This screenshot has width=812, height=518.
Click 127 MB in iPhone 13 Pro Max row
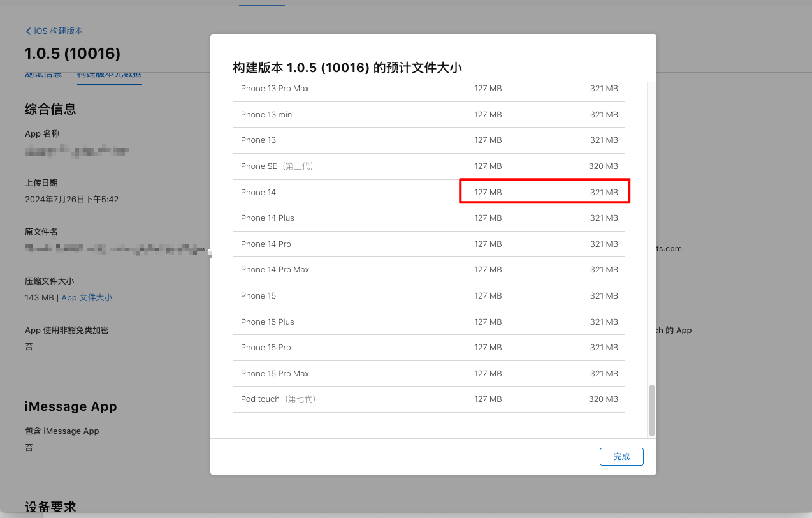[x=488, y=89]
